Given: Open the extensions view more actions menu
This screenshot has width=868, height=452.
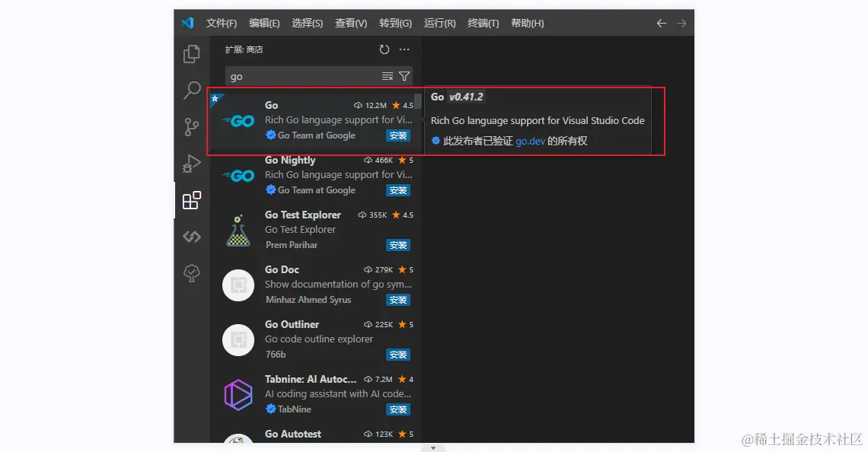Looking at the screenshot, I should tap(404, 49).
